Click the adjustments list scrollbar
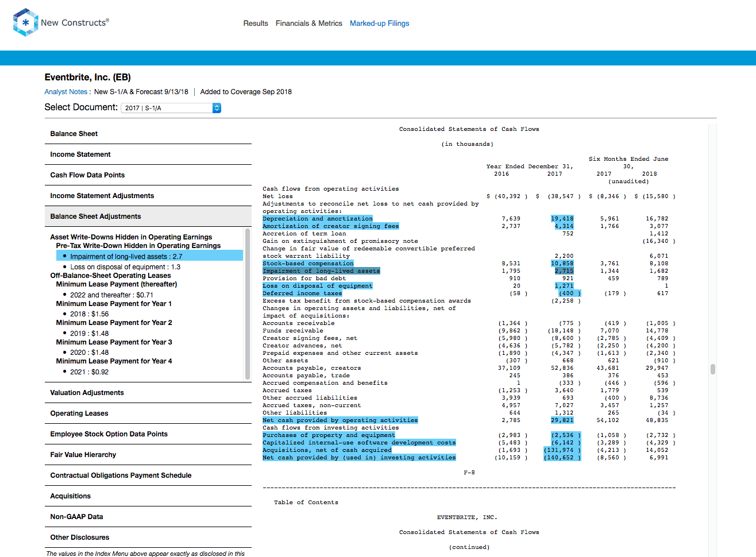This screenshot has width=756, height=557. [248, 304]
